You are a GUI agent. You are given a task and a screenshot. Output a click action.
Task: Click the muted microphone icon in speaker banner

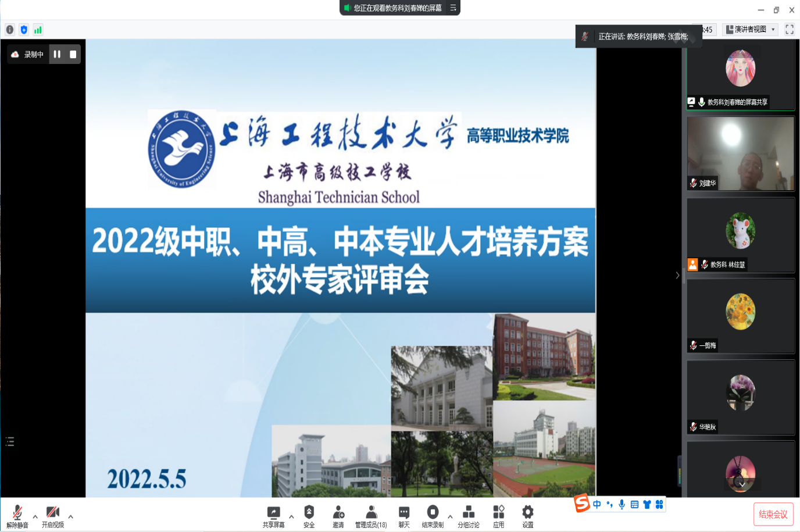(585, 36)
